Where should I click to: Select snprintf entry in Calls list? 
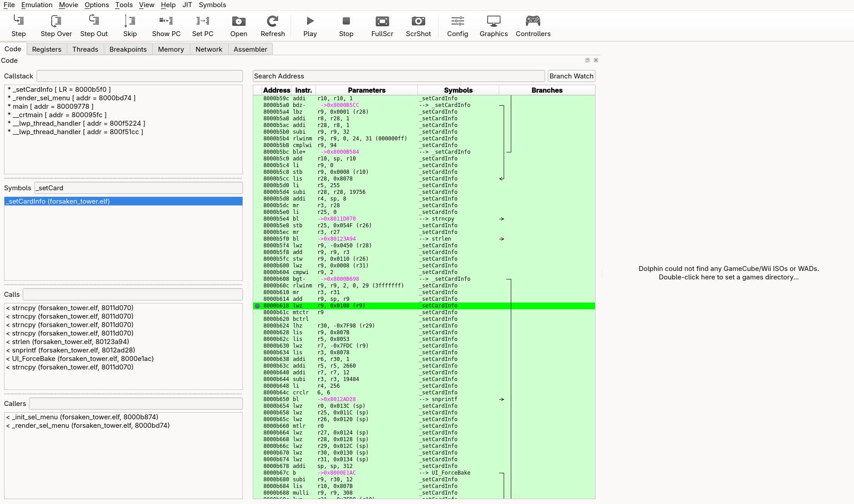click(123, 350)
